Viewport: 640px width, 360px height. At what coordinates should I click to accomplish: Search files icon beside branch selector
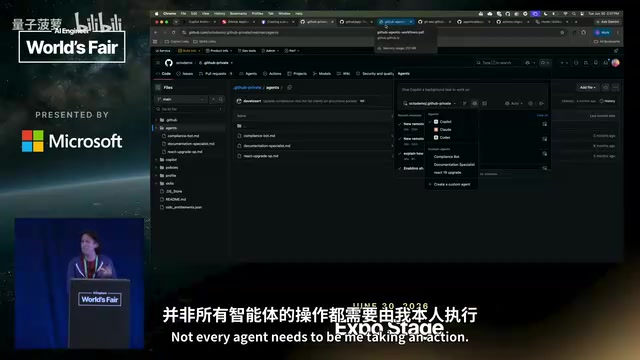tap(221, 99)
